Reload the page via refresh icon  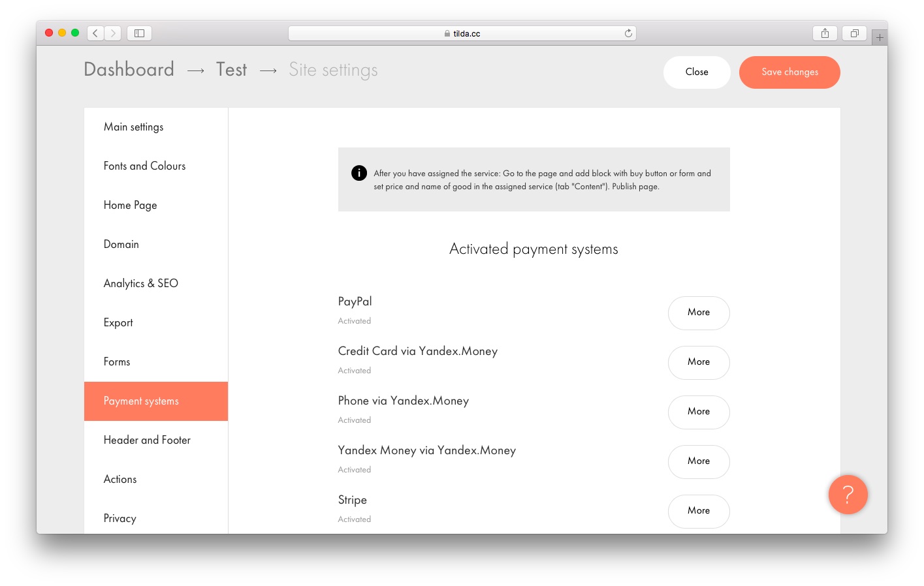tap(628, 33)
